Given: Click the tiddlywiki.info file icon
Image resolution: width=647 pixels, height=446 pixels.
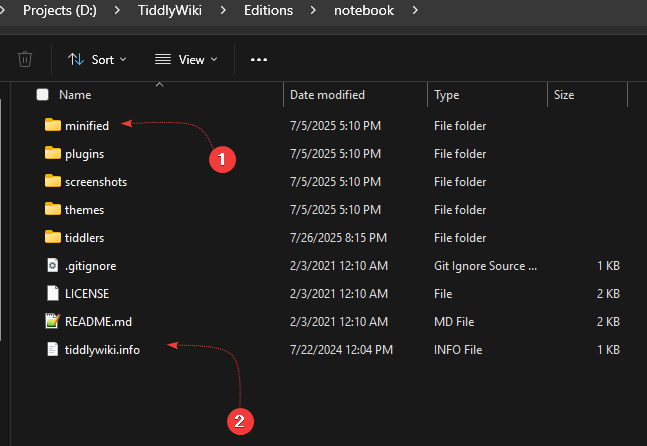Looking at the screenshot, I should tap(53, 349).
